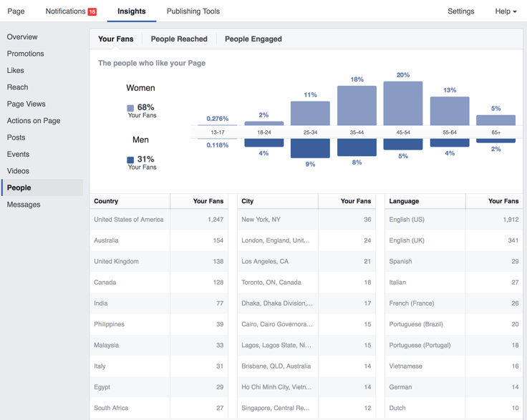Screen dimensions: 527x420
Task: Open Reach in the sidebar
Action: pyautogui.click(x=17, y=87)
